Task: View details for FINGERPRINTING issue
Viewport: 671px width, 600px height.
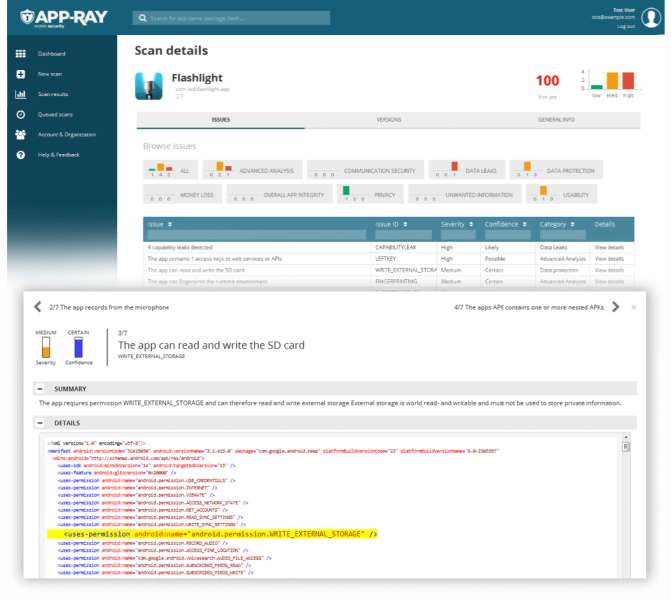Action: pos(609,282)
